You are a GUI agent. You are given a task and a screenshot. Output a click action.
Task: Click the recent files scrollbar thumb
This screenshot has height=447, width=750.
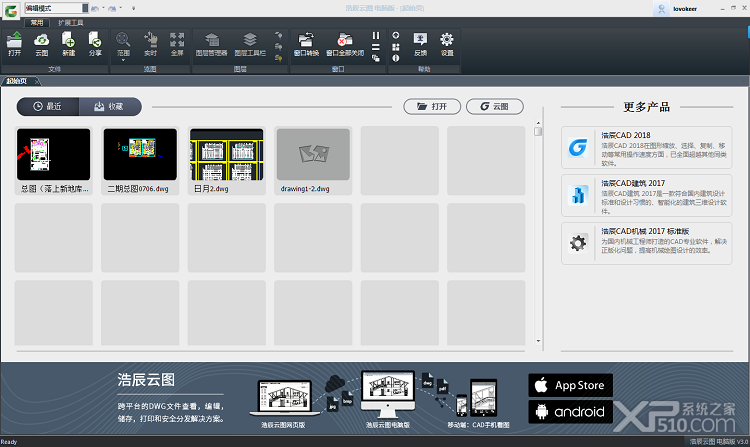(x=538, y=131)
